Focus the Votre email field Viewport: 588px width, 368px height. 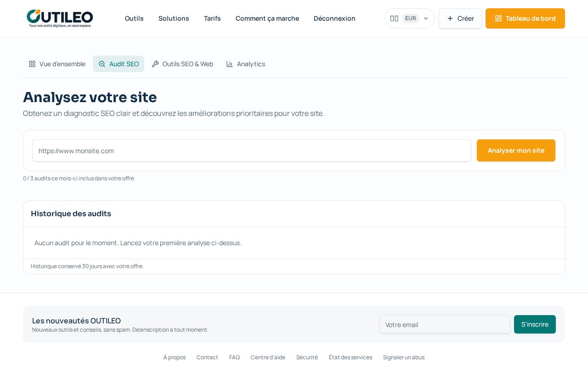[x=445, y=324]
